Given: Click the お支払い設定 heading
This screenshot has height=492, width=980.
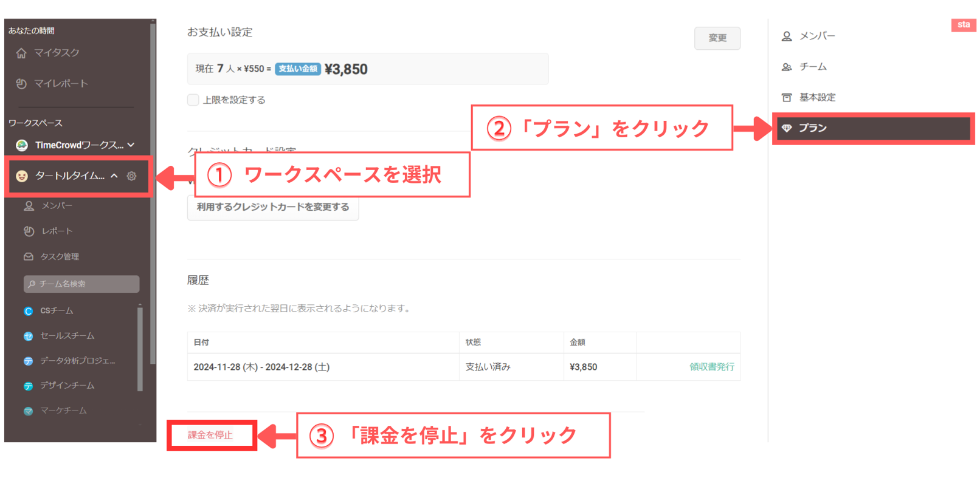Looking at the screenshot, I should coord(220,32).
